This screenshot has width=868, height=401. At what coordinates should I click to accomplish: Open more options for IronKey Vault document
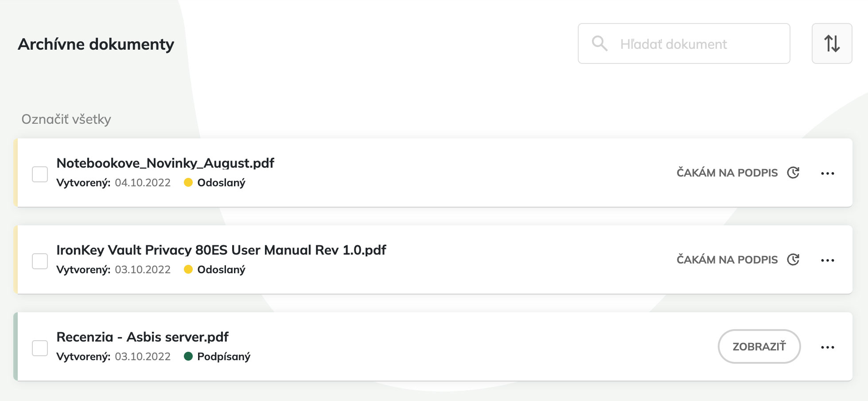click(x=827, y=260)
